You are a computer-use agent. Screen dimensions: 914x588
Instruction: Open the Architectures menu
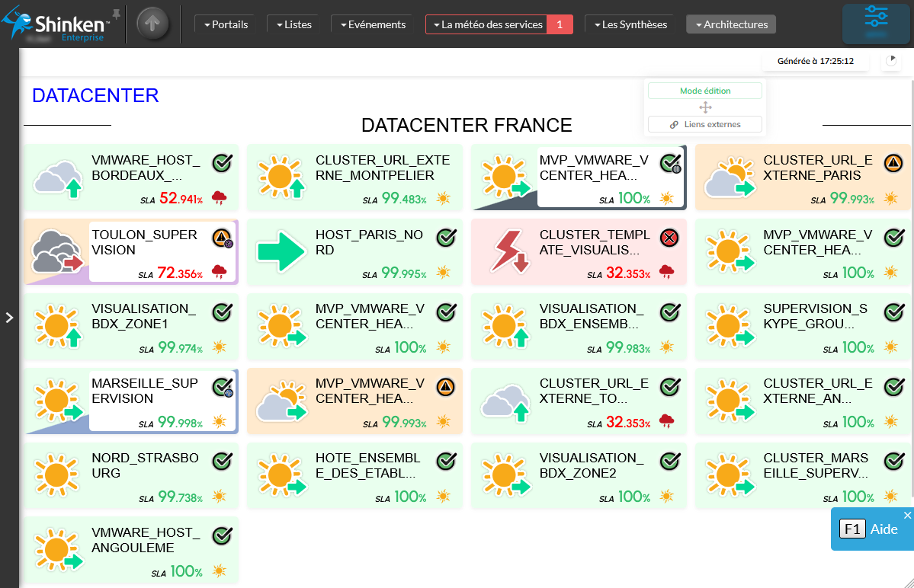click(731, 24)
